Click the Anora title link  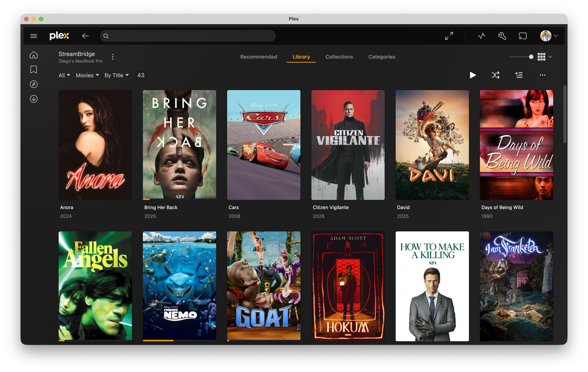pyautogui.click(x=66, y=207)
